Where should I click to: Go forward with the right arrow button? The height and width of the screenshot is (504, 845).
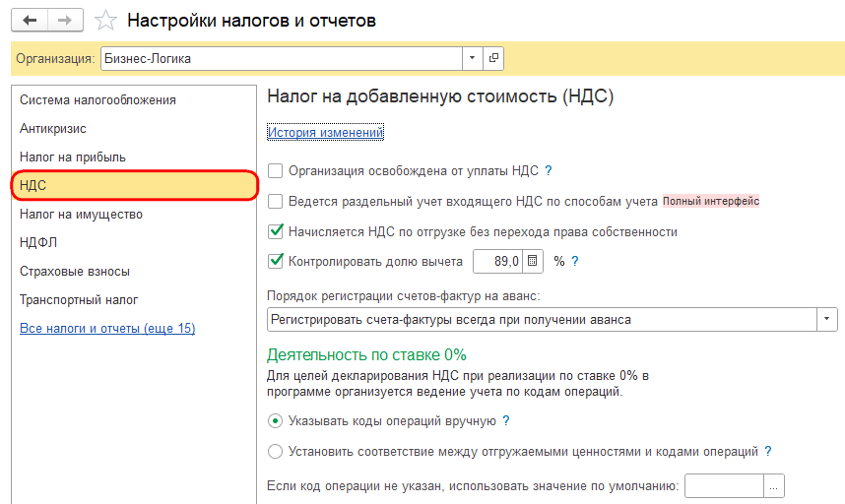point(65,21)
